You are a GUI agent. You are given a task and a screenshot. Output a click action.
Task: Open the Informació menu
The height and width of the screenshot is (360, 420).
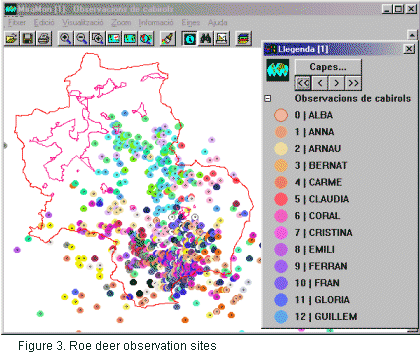156,23
